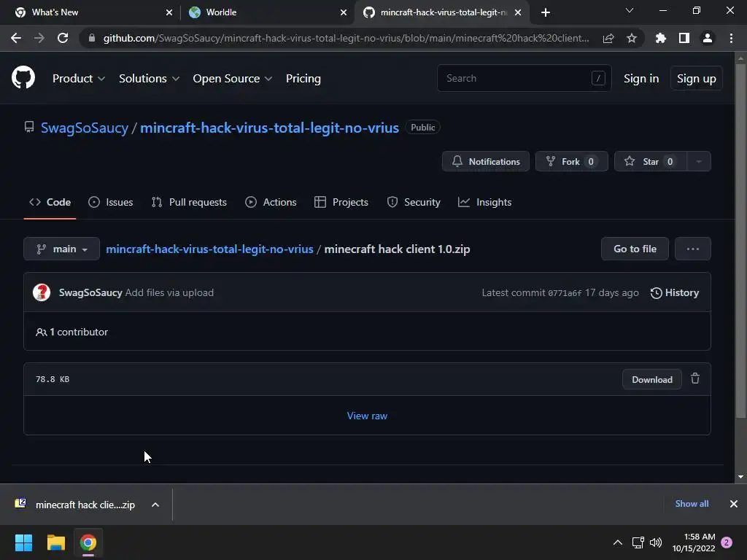Screen dimensions: 747x560
Task: Close the Worldle tab
Action: click(344, 12)
